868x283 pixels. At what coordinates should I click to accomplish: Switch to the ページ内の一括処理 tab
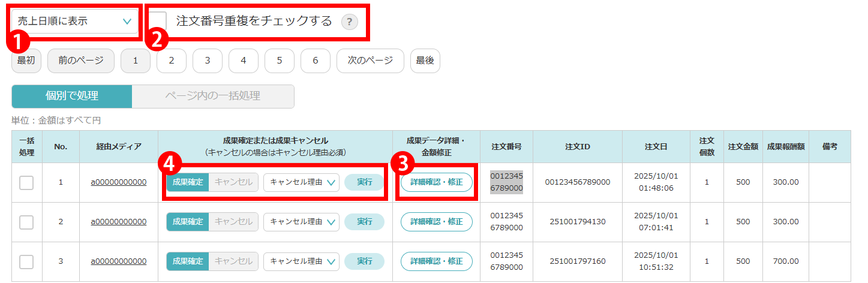point(213,96)
